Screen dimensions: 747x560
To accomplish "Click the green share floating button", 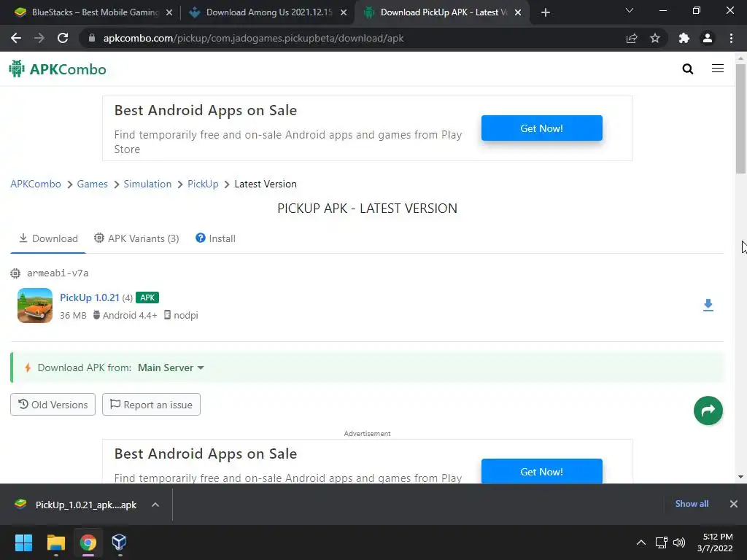I will (x=708, y=411).
